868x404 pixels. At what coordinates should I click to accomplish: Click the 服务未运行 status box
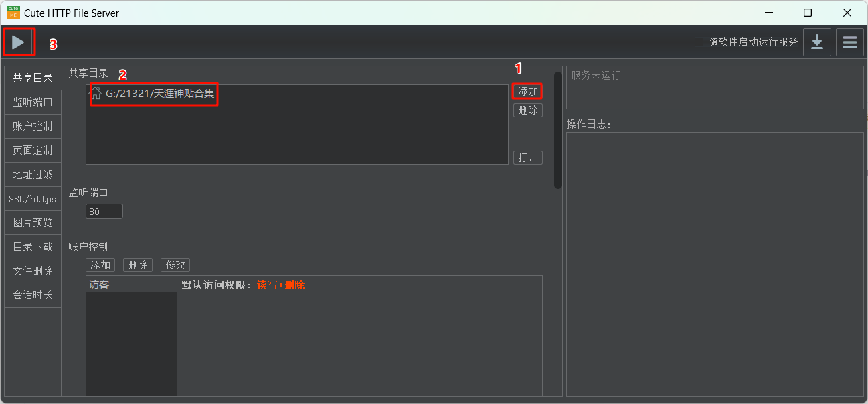(715, 87)
